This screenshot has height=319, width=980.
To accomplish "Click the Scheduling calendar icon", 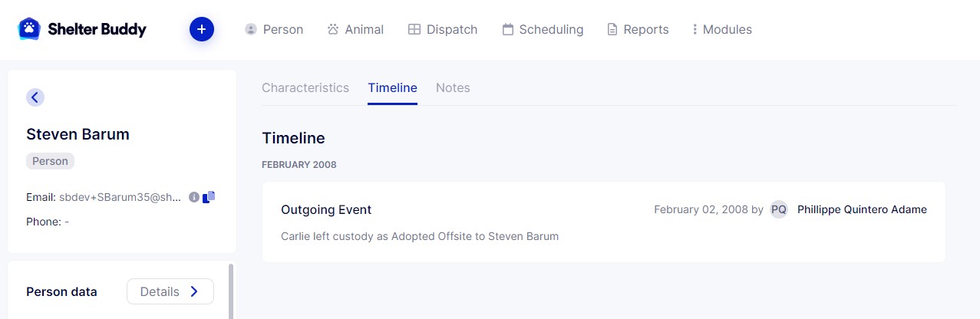I will 508,29.
